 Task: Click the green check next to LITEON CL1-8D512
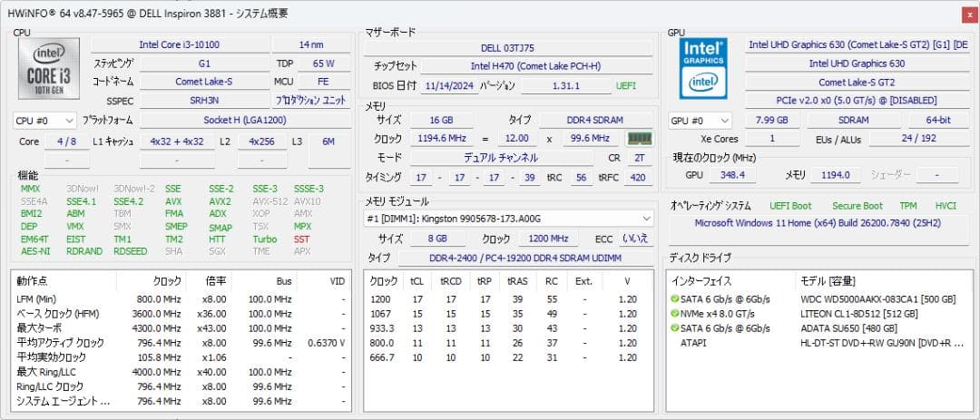(x=674, y=314)
